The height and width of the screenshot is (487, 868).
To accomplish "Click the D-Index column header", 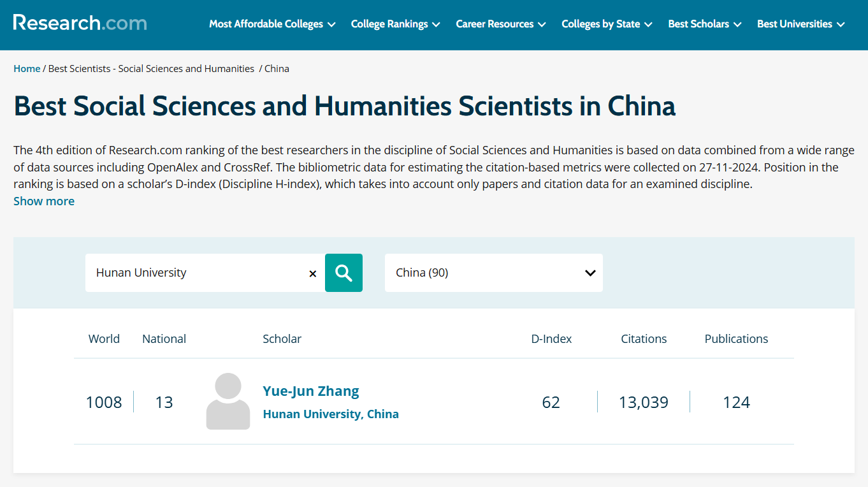I will (x=551, y=339).
